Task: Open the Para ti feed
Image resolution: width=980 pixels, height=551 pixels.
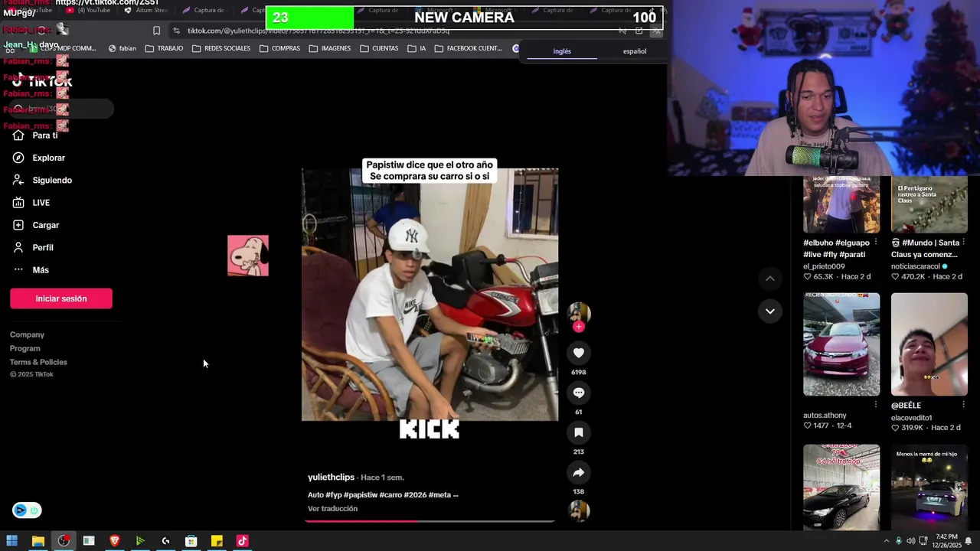Action: coord(35,135)
